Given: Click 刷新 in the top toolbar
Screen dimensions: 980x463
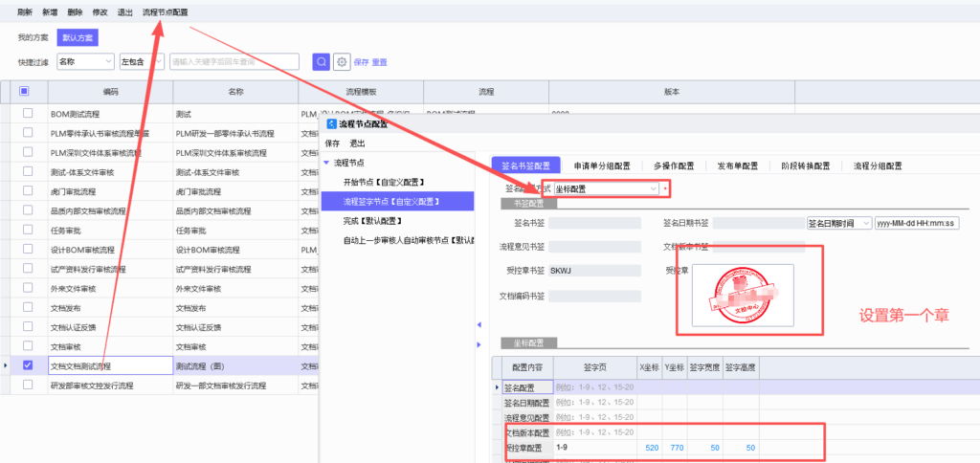Looking at the screenshot, I should coord(24,11).
